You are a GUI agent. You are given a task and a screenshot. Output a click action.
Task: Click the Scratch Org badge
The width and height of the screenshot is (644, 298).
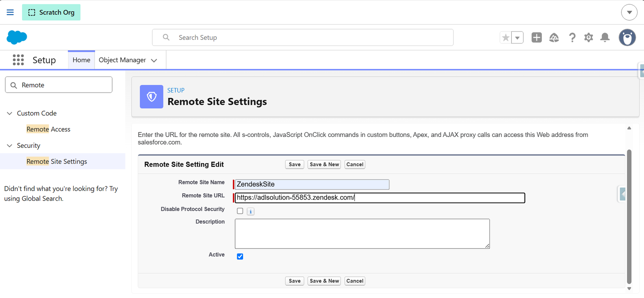pos(51,12)
